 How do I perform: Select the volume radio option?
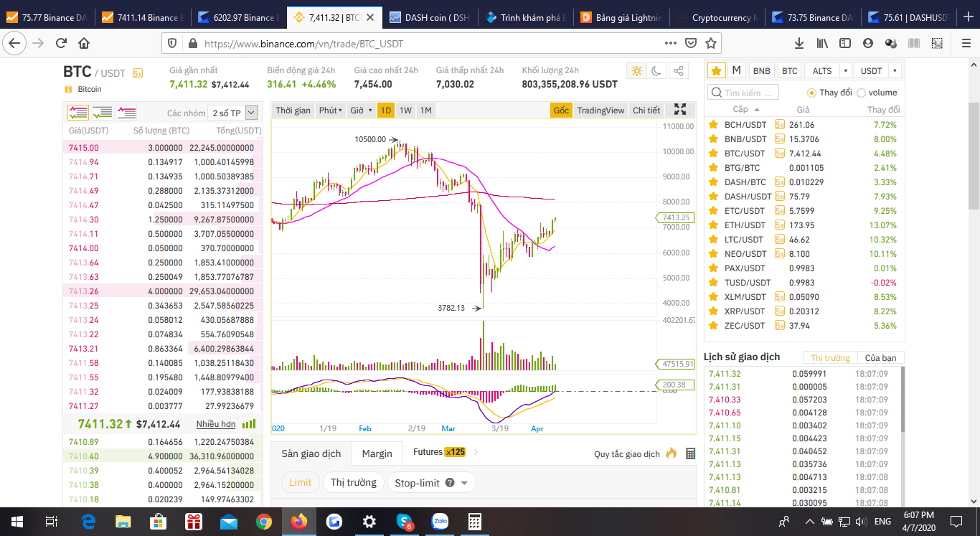[861, 93]
